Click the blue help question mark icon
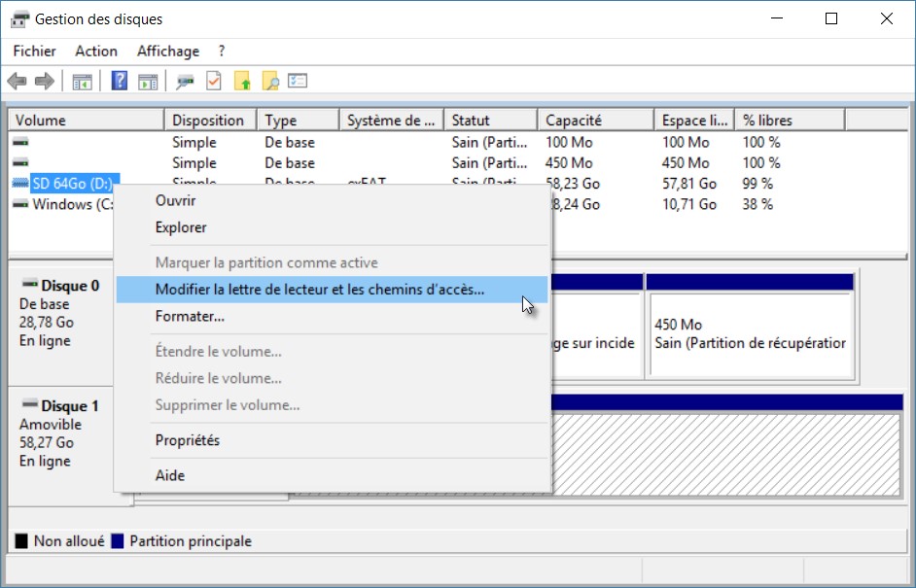 120,82
